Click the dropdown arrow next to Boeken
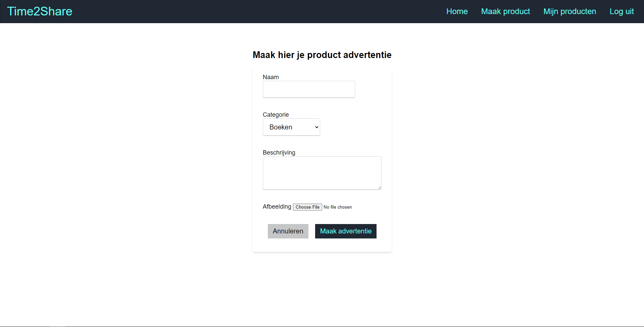The height and width of the screenshot is (327, 644). click(316, 127)
